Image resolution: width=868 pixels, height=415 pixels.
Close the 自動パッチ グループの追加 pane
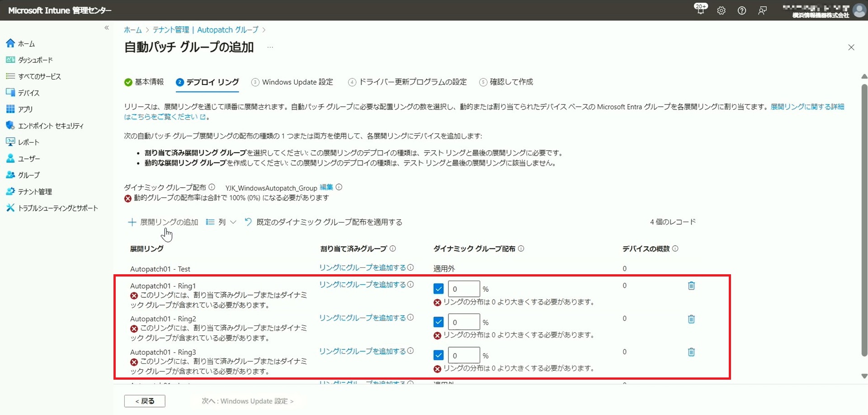[x=851, y=48]
